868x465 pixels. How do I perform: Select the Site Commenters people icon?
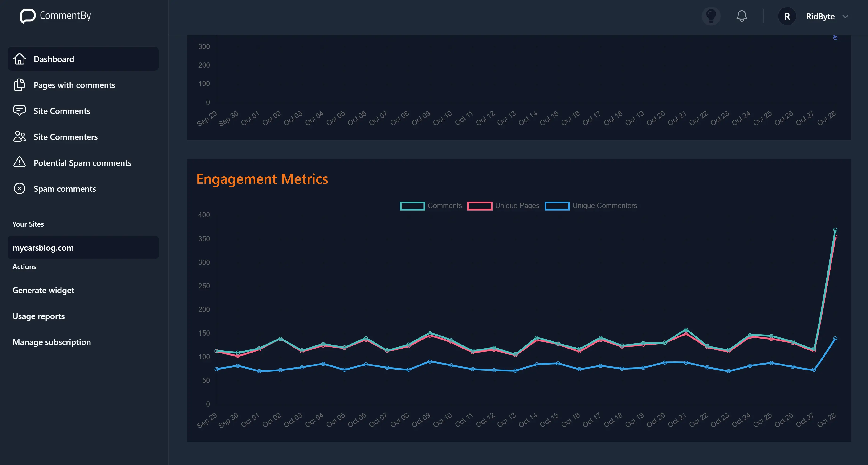[x=19, y=137]
